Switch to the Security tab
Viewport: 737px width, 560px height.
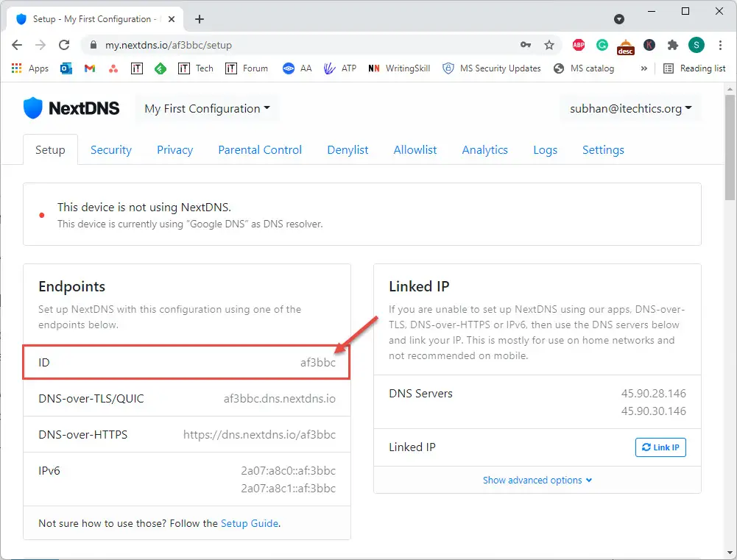coord(111,150)
